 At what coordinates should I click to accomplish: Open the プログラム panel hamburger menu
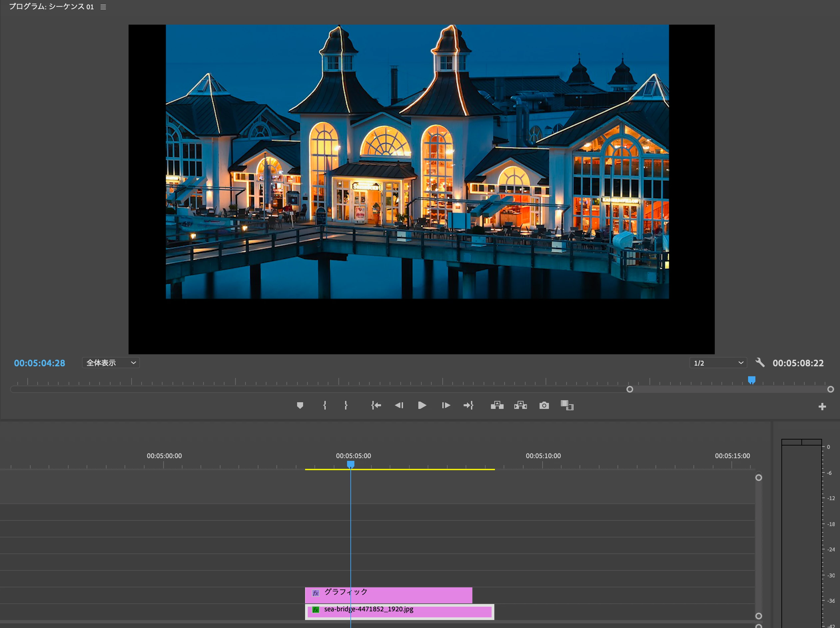103,7
